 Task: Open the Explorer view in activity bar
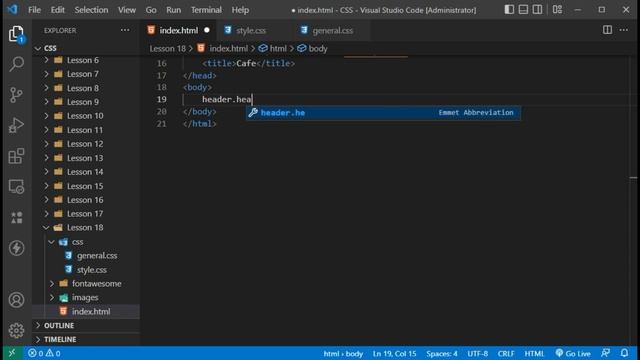[16, 34]
